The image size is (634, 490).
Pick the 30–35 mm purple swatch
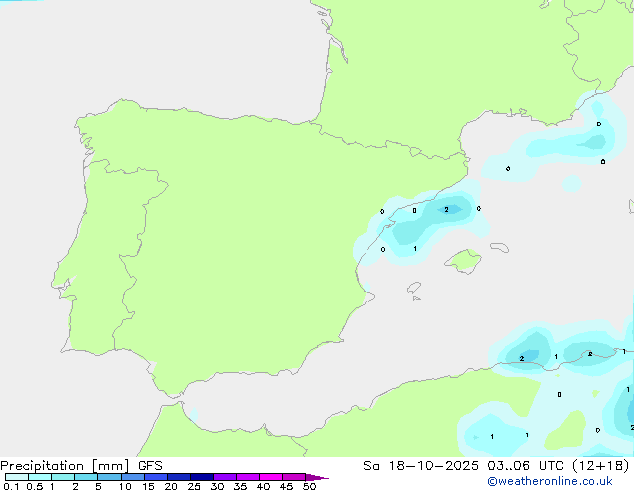pyautogui.click(x=224, y=477)
